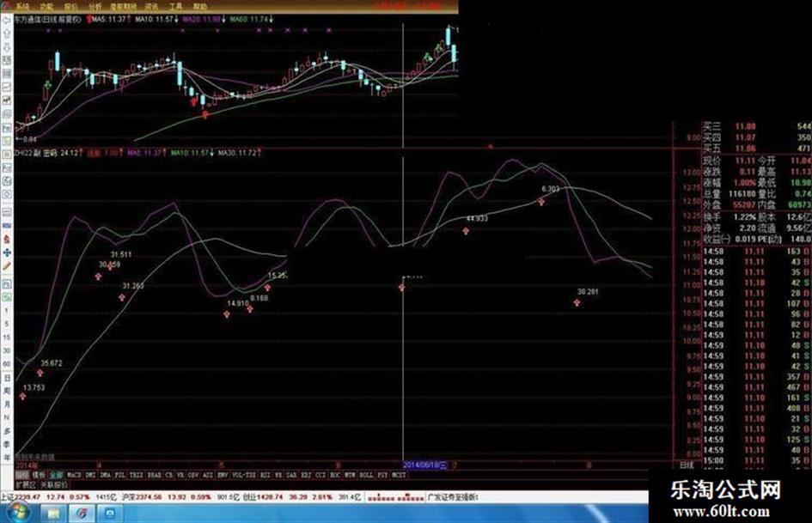The image size is (812, 523).
Task: Switch to the 模板 tab
Action: (39, 475)
